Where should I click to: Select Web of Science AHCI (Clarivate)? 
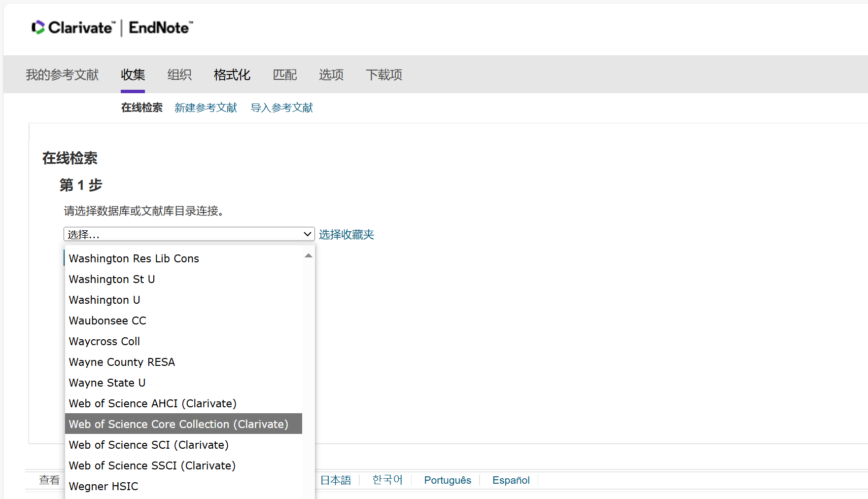(183, 403)
